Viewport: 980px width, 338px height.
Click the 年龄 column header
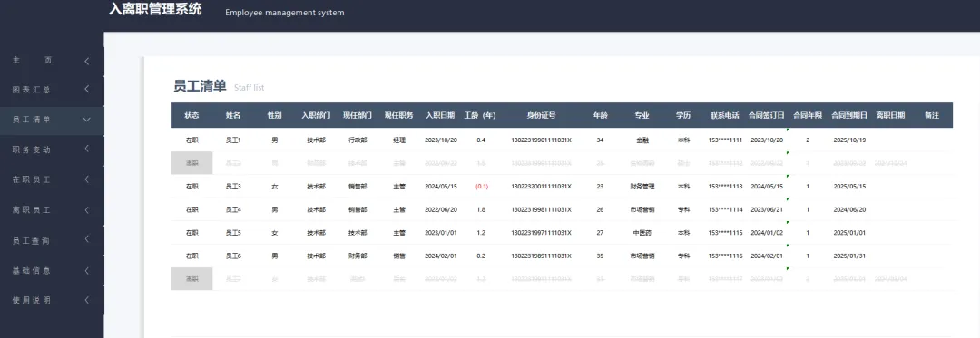click(x=600, y=115)
